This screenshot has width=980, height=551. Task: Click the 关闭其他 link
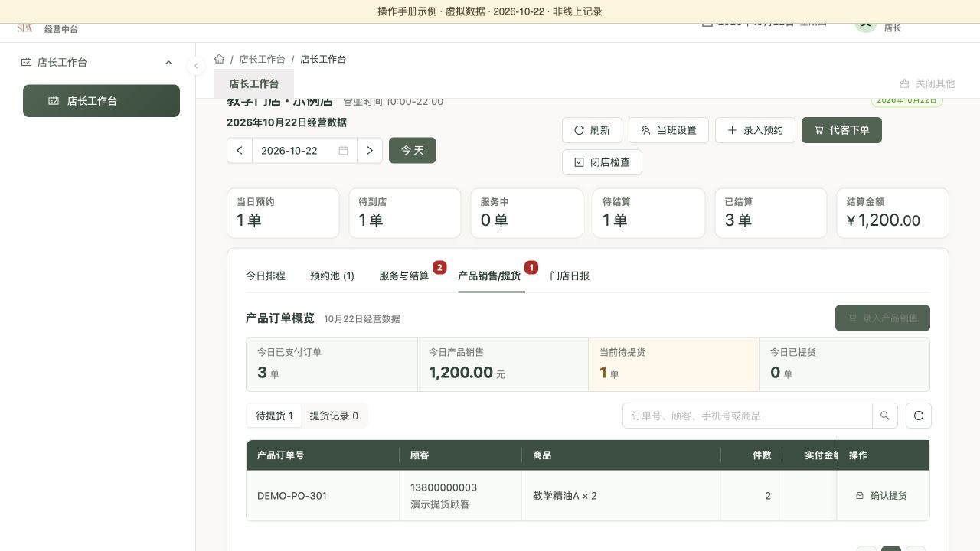pyautogui.click(x=927, y=83)
